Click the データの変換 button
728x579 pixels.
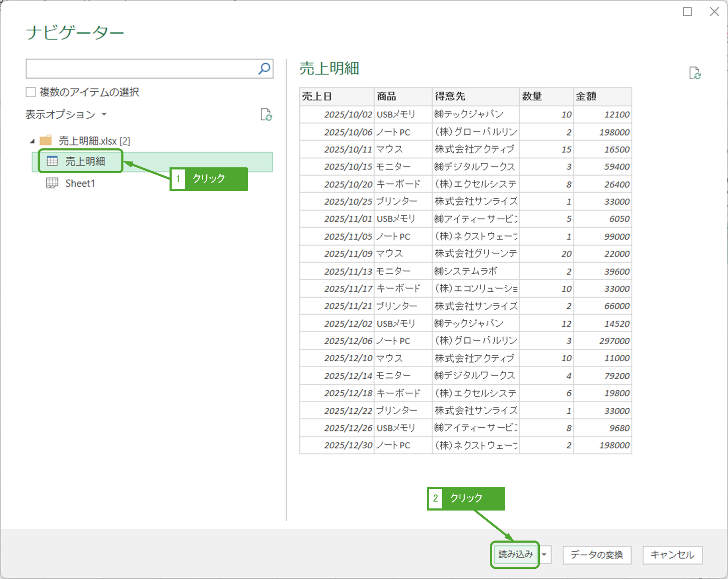(x=597, y=555)
